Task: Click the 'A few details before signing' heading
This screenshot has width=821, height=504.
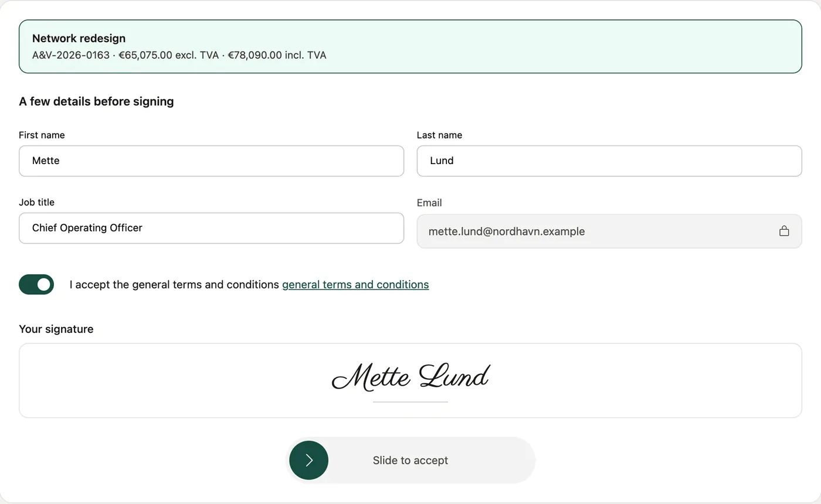Action: [x=96, y=101]
